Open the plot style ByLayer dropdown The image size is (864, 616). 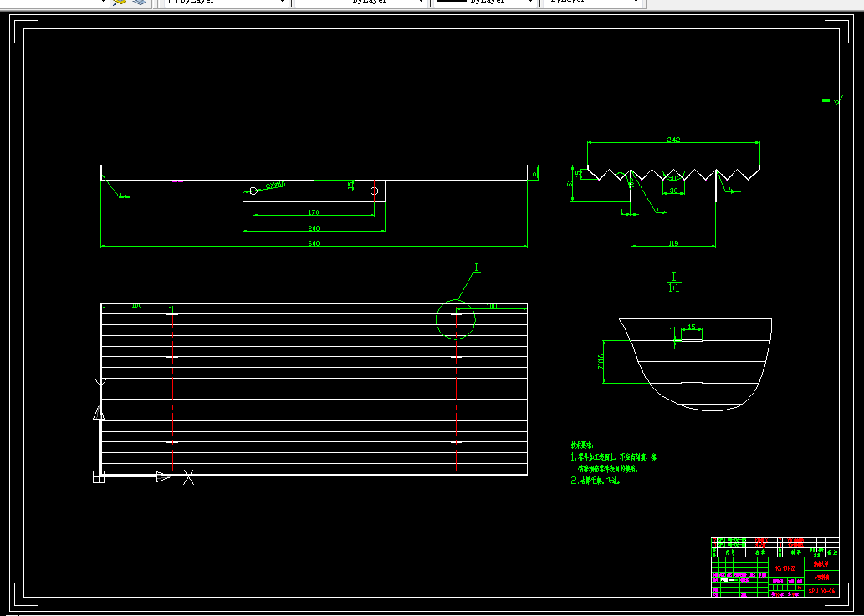593,3
